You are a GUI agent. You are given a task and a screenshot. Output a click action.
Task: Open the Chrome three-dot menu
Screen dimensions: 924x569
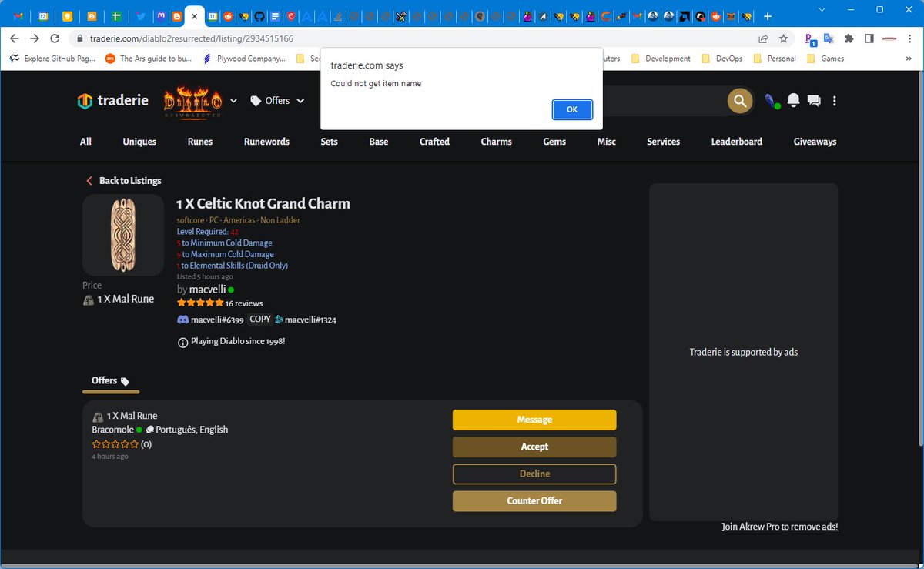pyautogui.click(x=910, y=38)
